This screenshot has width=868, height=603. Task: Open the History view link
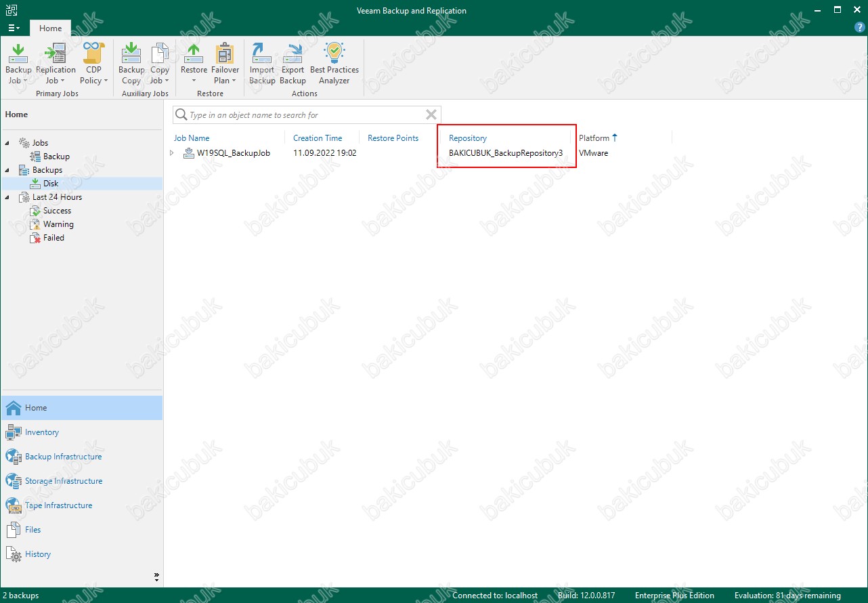(38, 554)
